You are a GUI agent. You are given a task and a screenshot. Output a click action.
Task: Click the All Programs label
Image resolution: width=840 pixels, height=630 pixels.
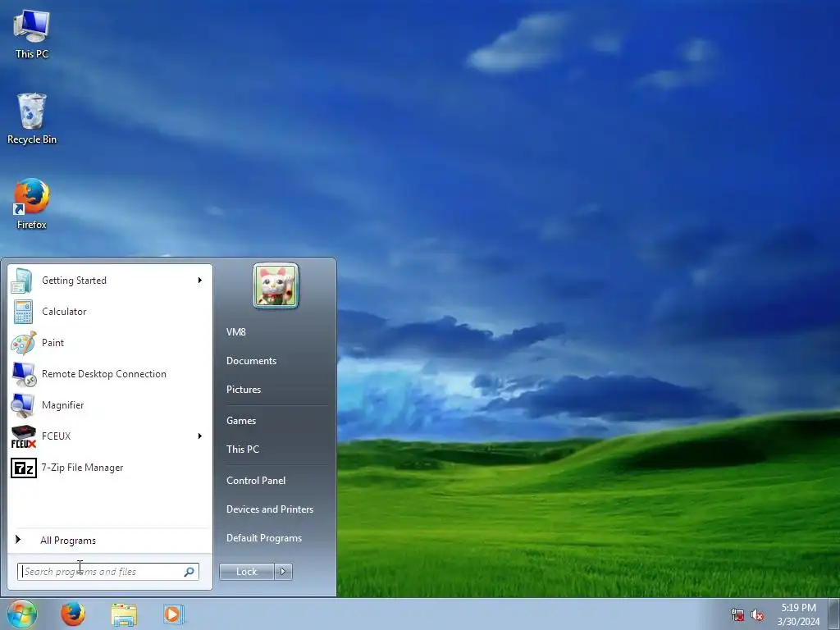(68, 541)
